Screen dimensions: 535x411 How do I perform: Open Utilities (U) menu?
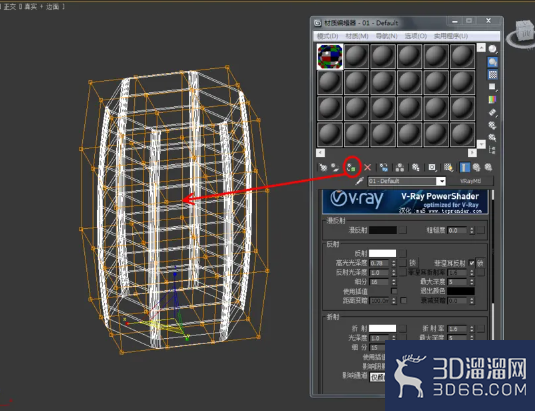tap(451, 36)
